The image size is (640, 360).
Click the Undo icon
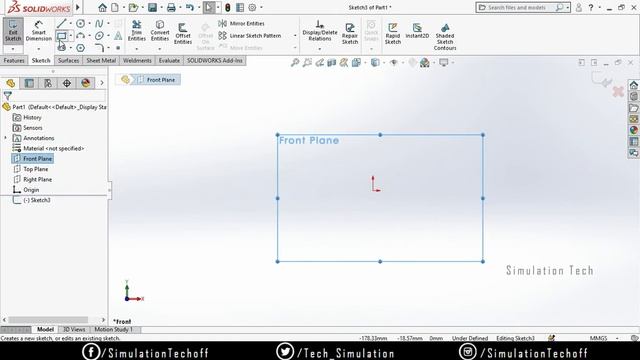coord(190,7)
